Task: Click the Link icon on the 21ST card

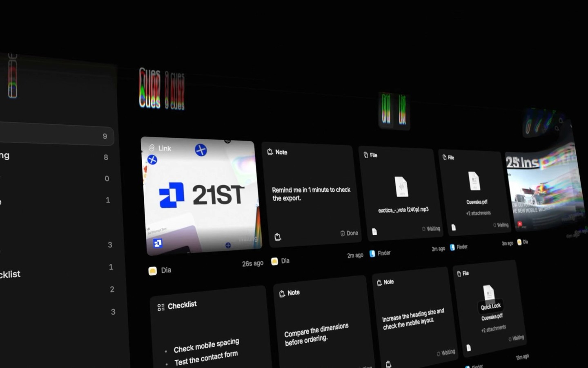Action: (x=152, y=148)
